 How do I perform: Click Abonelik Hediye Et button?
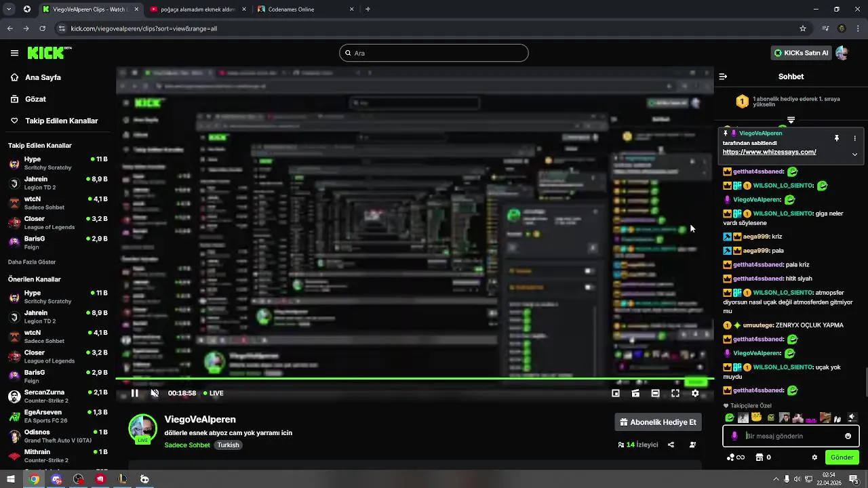tap(658, 422)
